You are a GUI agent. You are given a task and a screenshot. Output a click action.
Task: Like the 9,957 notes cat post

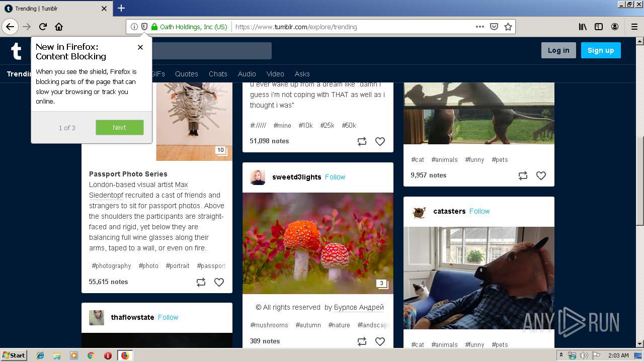pyautogui.click(x=541, y=176)
